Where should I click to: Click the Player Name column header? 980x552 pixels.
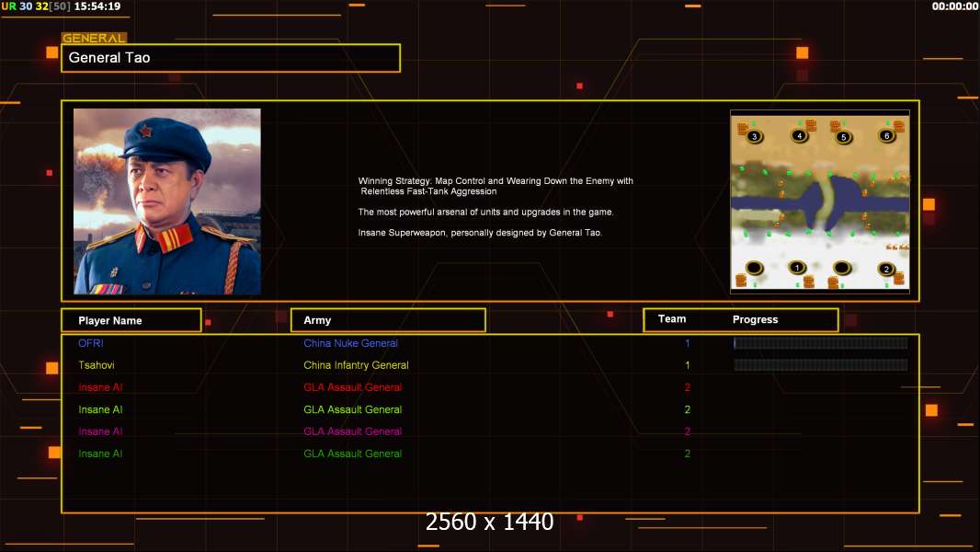131,320
